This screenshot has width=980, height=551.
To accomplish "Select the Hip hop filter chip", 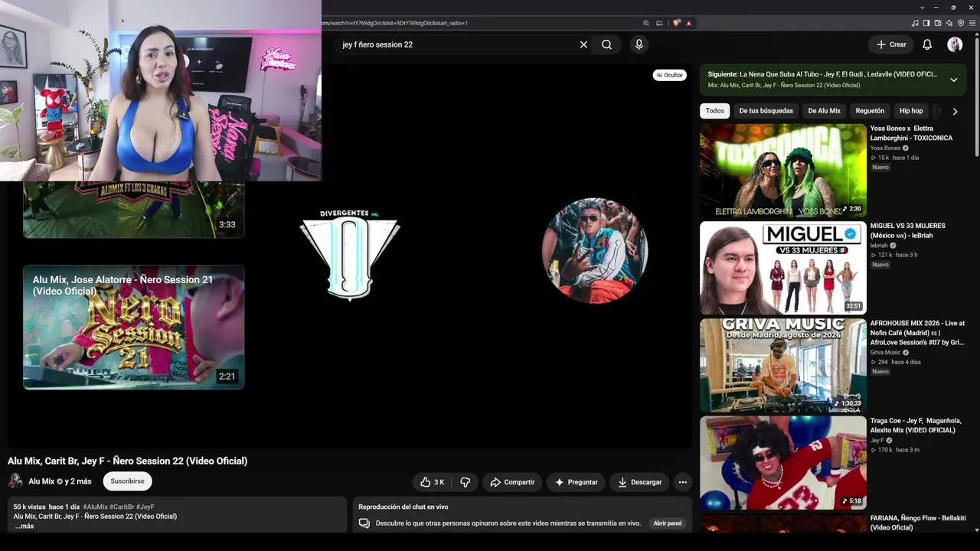I will coord(911,111).
